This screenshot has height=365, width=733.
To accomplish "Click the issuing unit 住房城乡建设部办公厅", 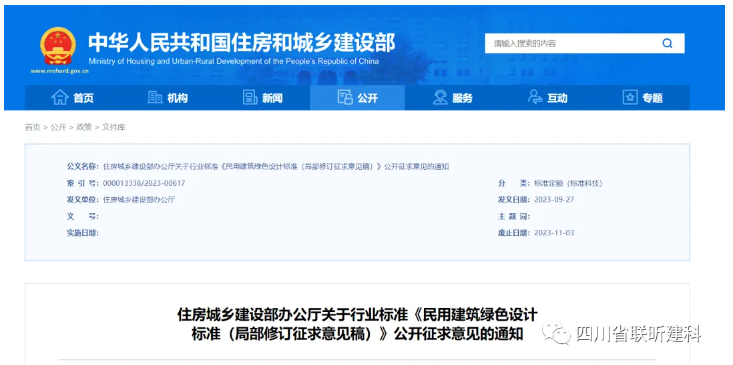I will click(x=138, y=200).
